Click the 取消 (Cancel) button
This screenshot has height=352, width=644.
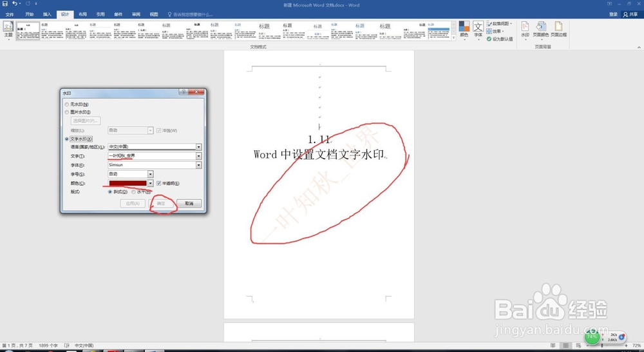pyautogui.click(x=189, y=203)
